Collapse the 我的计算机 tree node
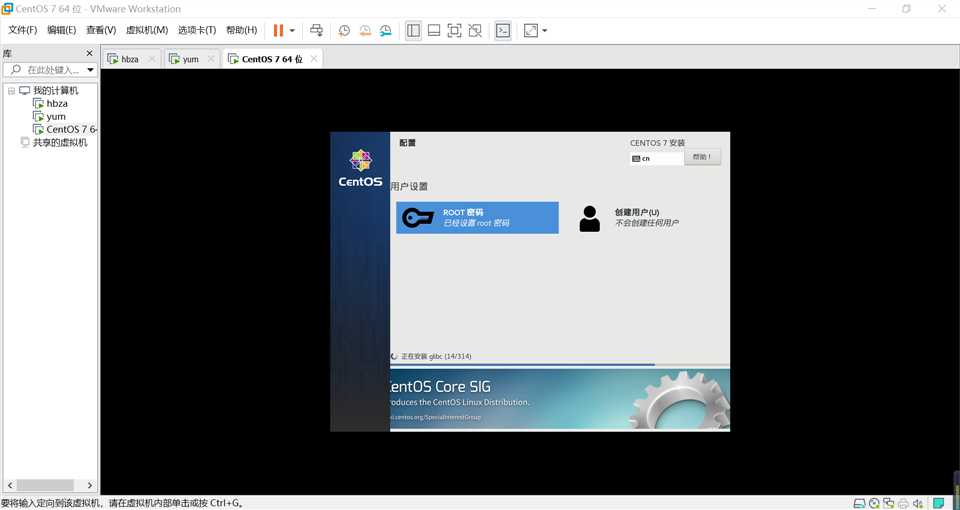 click(11, 91)
